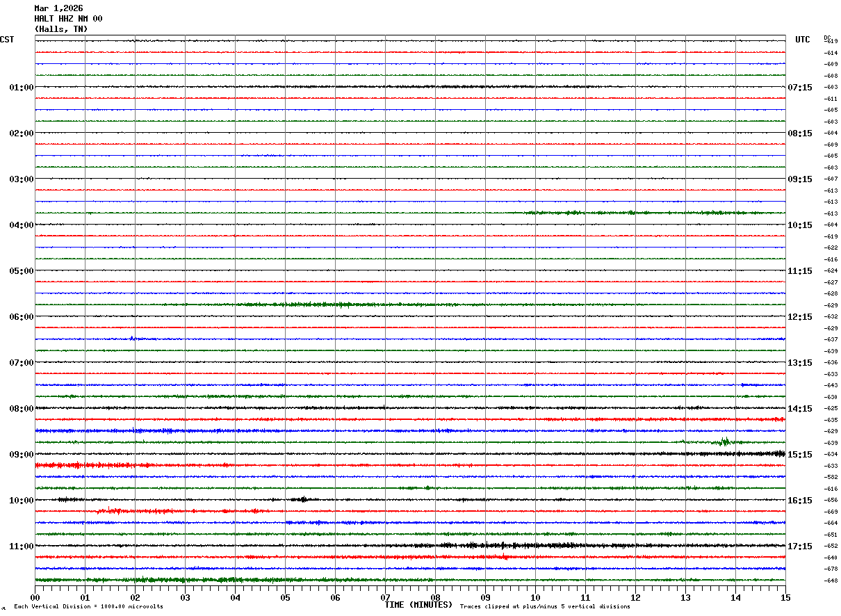This screenshot has height=616, width=841.
Task: Click the 09:15 UTC time label
Action: (800, 179)
